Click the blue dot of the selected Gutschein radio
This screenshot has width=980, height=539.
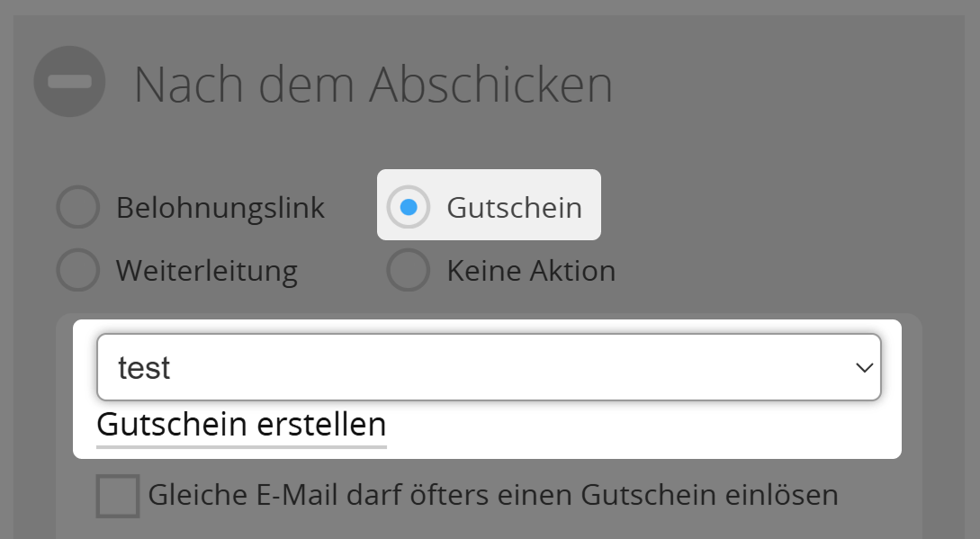[x=408, y=208]
